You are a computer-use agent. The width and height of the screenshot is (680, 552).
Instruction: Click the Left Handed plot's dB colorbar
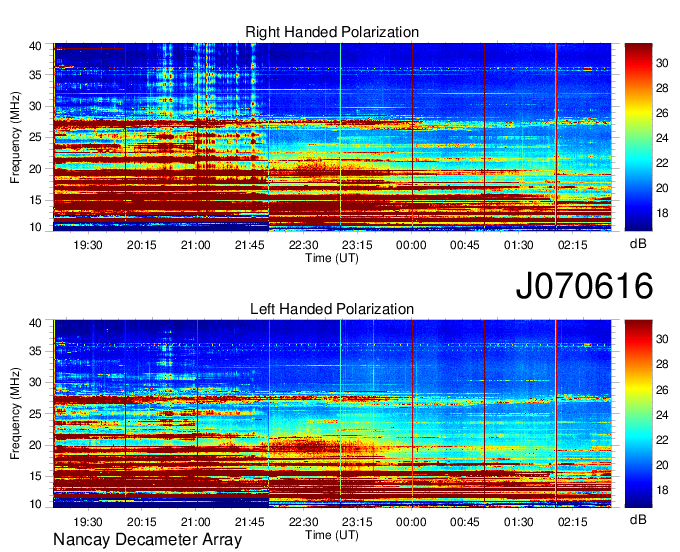638,414
